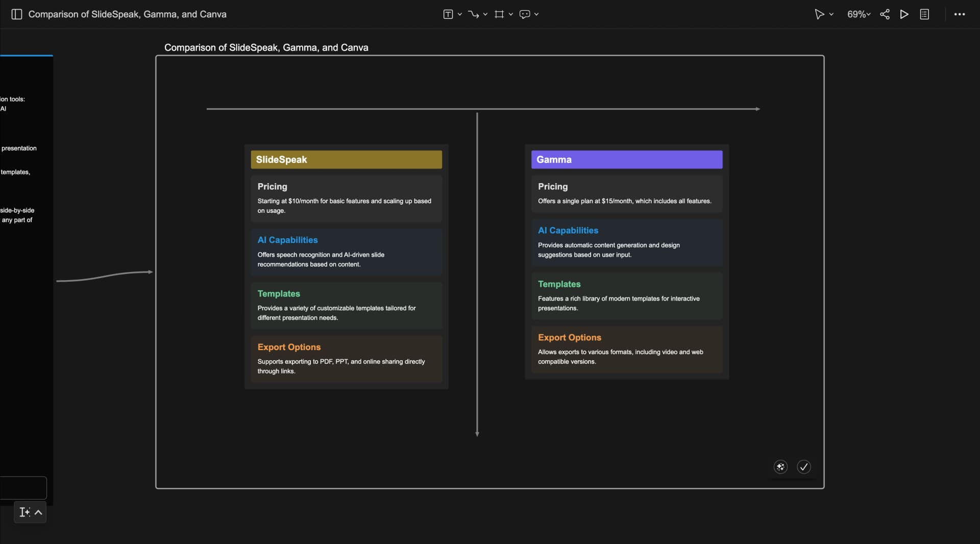Open the 69% zoom level dropdown
The image size is (980, 544).
click(x=859, y=14)
